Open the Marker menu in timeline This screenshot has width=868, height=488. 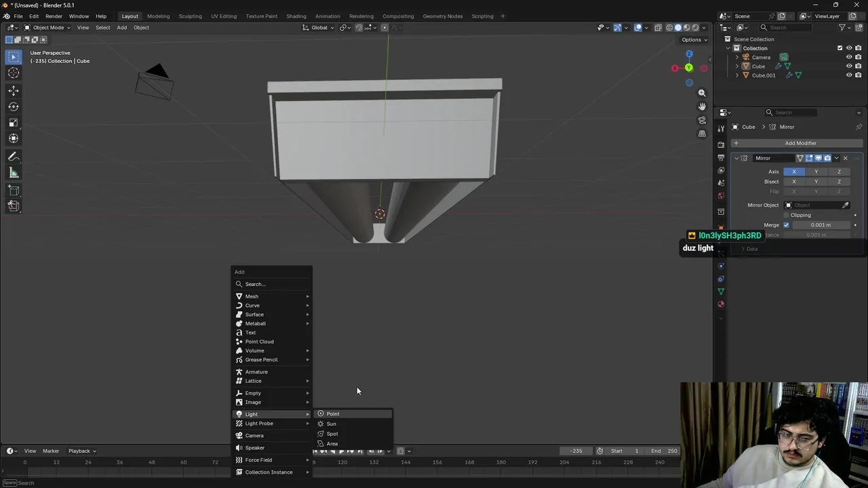tap(51, 451)
